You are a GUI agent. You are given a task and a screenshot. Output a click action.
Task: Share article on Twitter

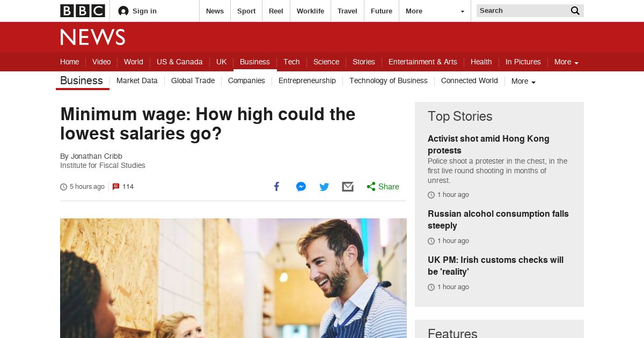point(324,187)
